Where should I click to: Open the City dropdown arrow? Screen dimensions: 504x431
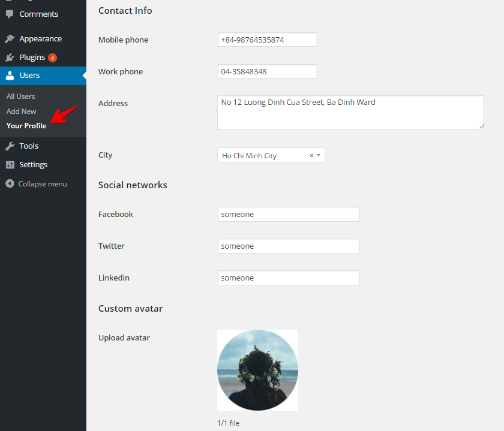pyautogui.click(x=319, y=155)
